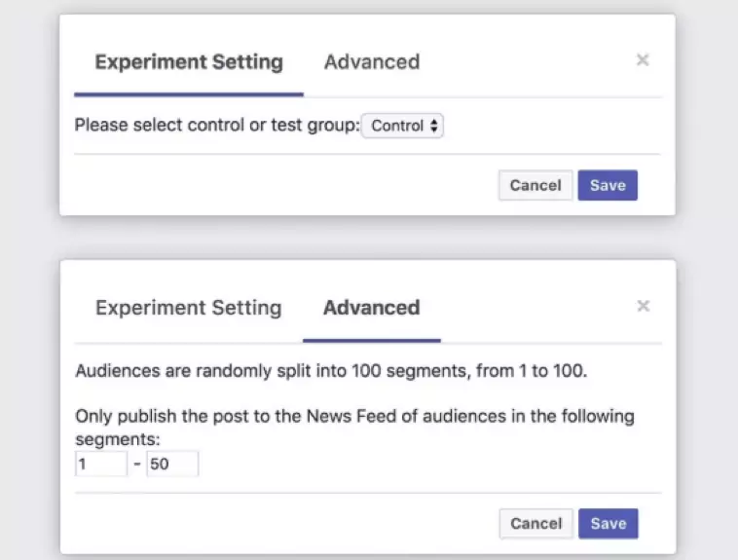The height and width of the screenshot is (560, 738).
Task: Focus the segment start field containing 1
Action: [101, 465]
